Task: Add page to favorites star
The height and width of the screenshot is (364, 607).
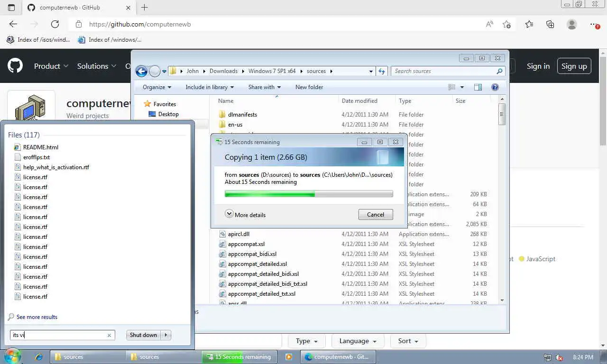Action: tap(506, 24)
